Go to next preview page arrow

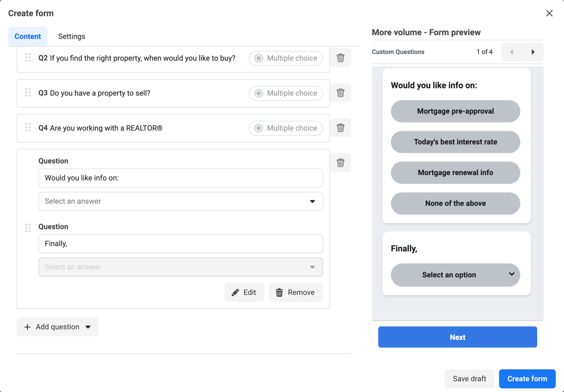pos(533,52)
